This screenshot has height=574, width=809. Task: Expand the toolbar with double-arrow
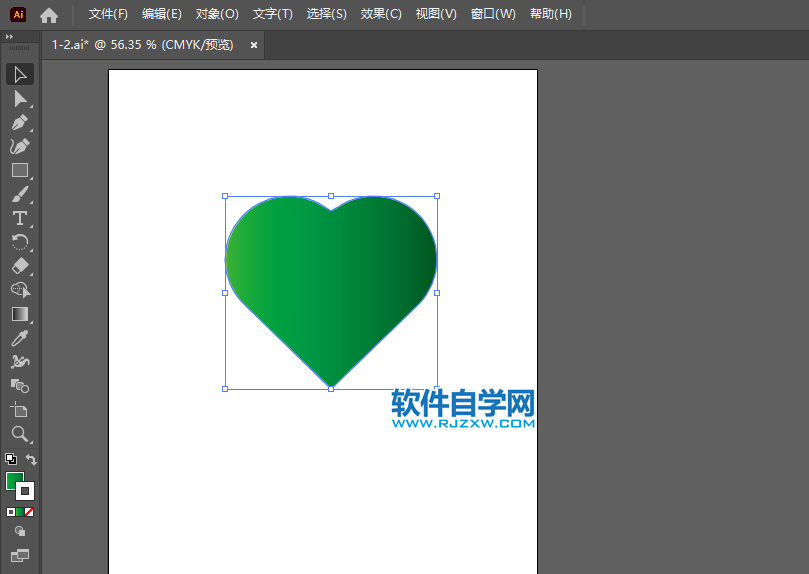click(x=9, y=37)
